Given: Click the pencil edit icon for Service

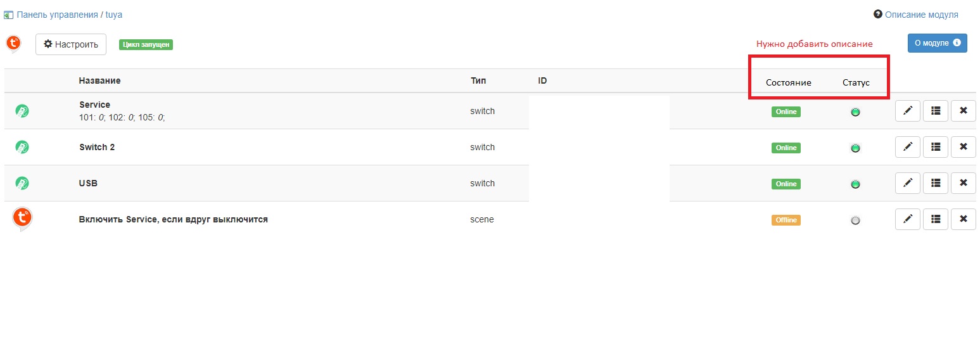Looking at the screenshot, I should pos(907,111).
